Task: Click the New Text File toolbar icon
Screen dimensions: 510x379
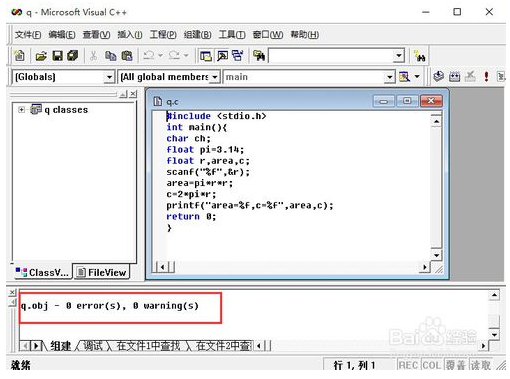Action: [x=19, y=56]
